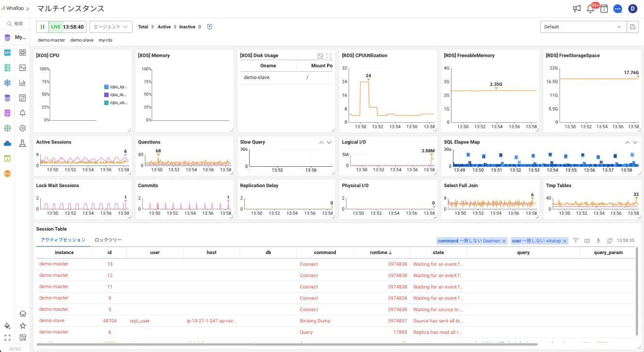
Task: Open the column settings icon
Action: [587, 241]
